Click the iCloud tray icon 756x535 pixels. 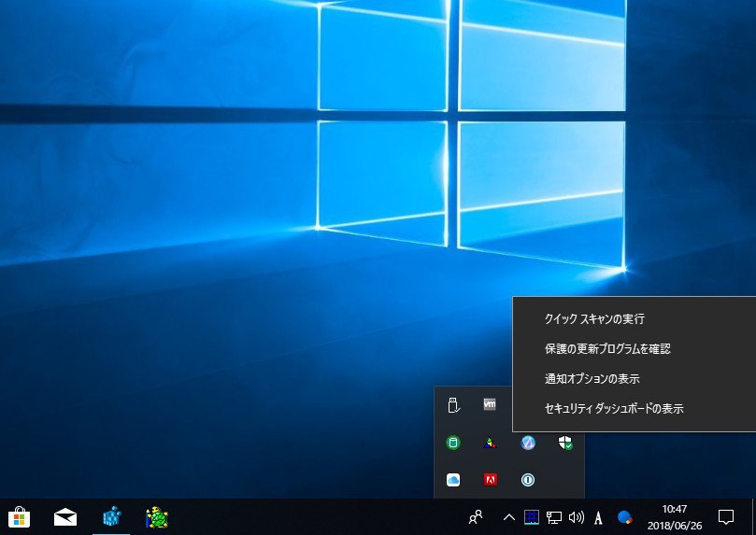coord(453,480)
